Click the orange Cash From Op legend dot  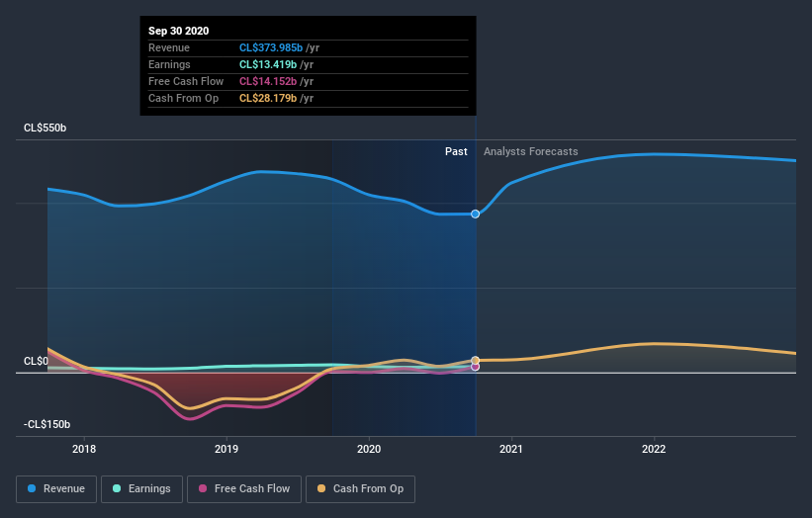tap(321, 488)
